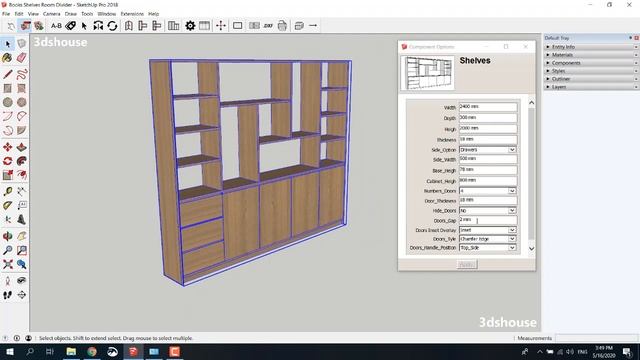Click the Width input field

coord(488,107)
